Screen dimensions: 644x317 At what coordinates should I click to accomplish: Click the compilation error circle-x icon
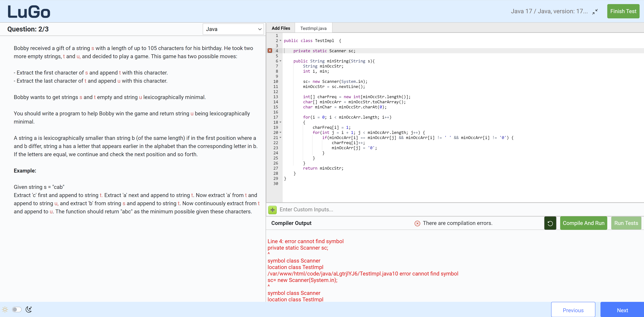pos(417,223)
